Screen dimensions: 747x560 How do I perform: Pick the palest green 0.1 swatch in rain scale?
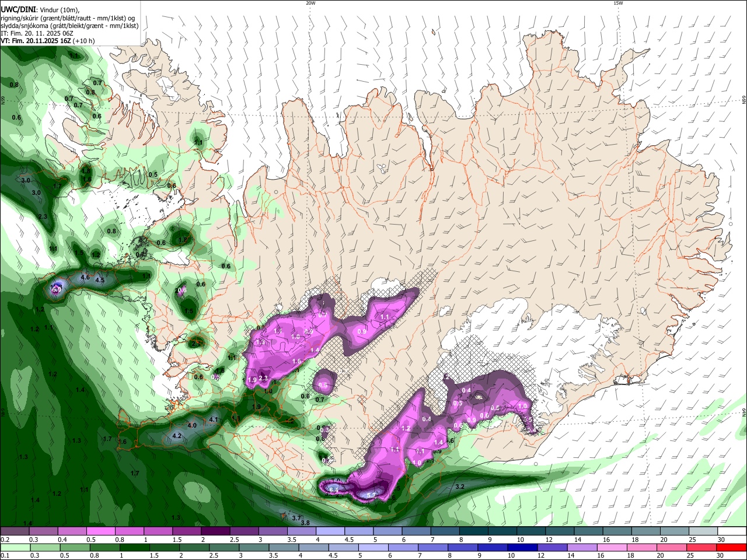point(15,547)
